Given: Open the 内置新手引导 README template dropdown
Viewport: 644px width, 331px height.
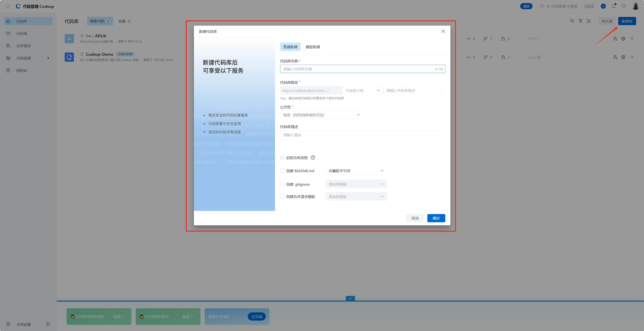Looking at the screenshot, I should (356, 171).
